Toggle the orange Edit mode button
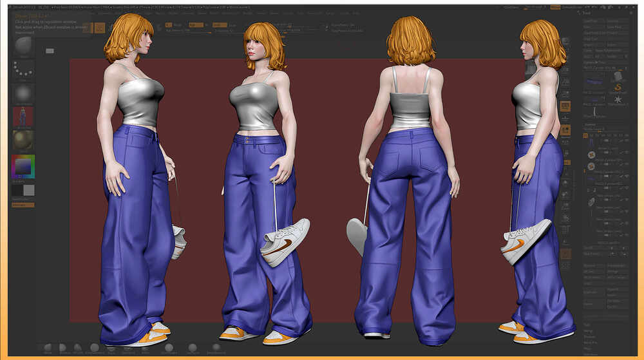644x360 pixels. pos(88,28)
